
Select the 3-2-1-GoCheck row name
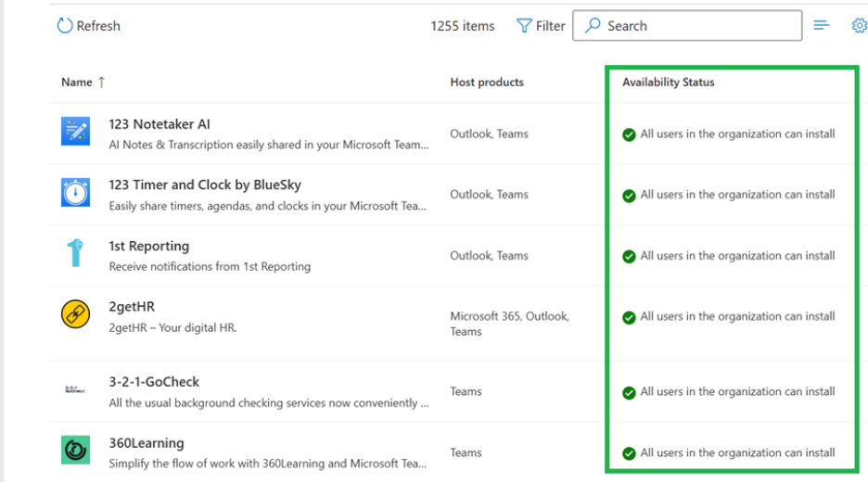coord(154,382)
